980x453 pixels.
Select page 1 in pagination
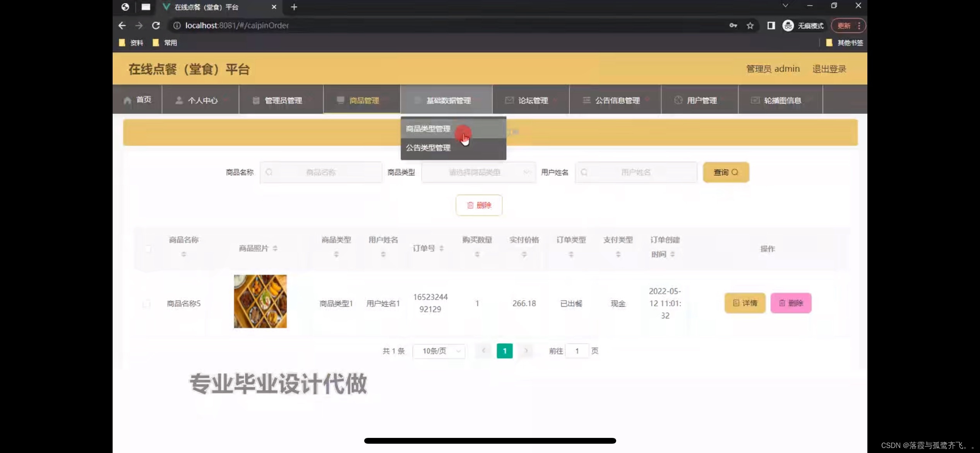[505, 351]
